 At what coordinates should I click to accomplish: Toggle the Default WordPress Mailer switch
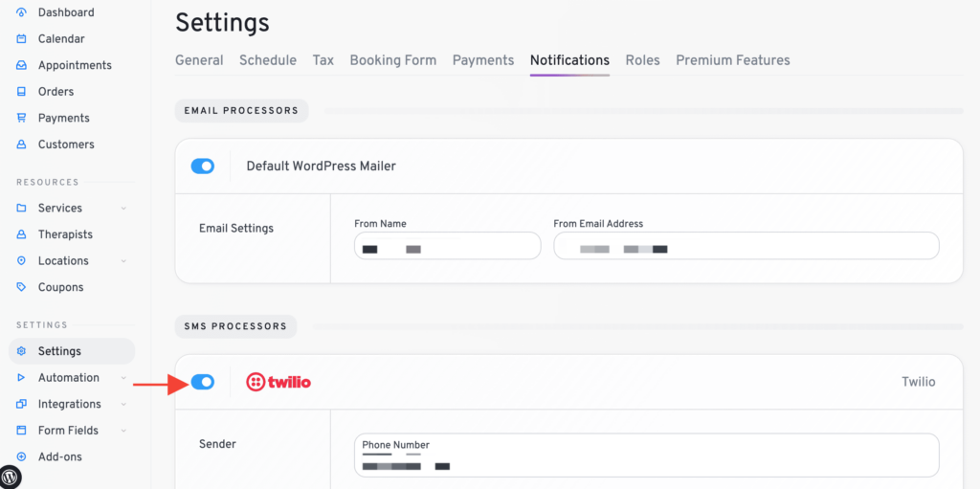click(x=203, y=166)
